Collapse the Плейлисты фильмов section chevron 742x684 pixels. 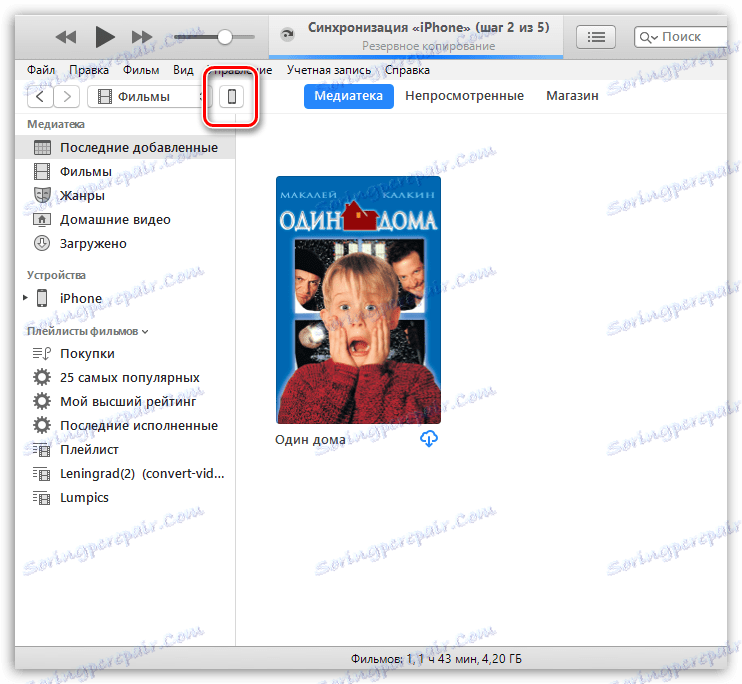pyautogui.click(x=145, y=332)
